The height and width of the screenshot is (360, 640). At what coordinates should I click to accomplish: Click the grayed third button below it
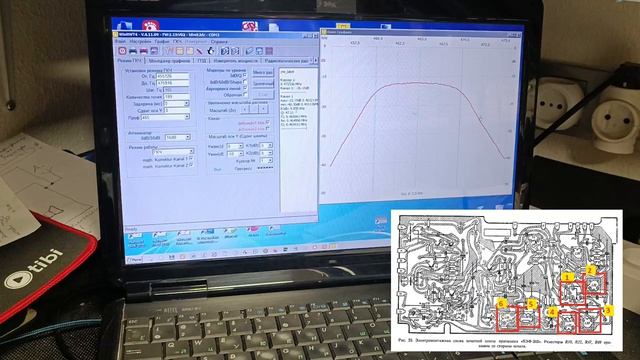(262, 94)
